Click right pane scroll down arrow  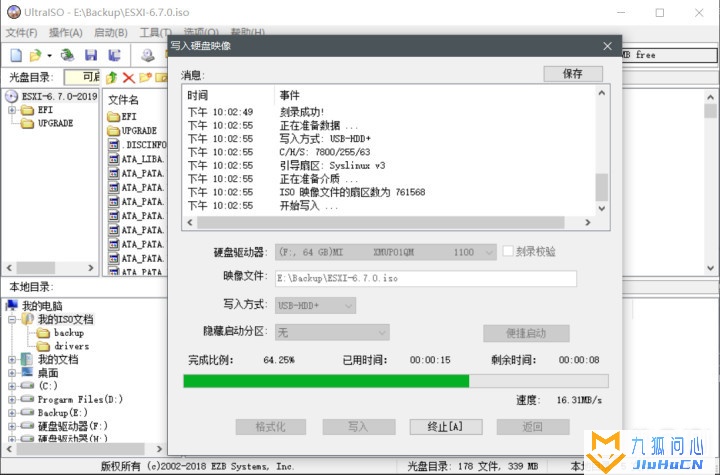710,268
